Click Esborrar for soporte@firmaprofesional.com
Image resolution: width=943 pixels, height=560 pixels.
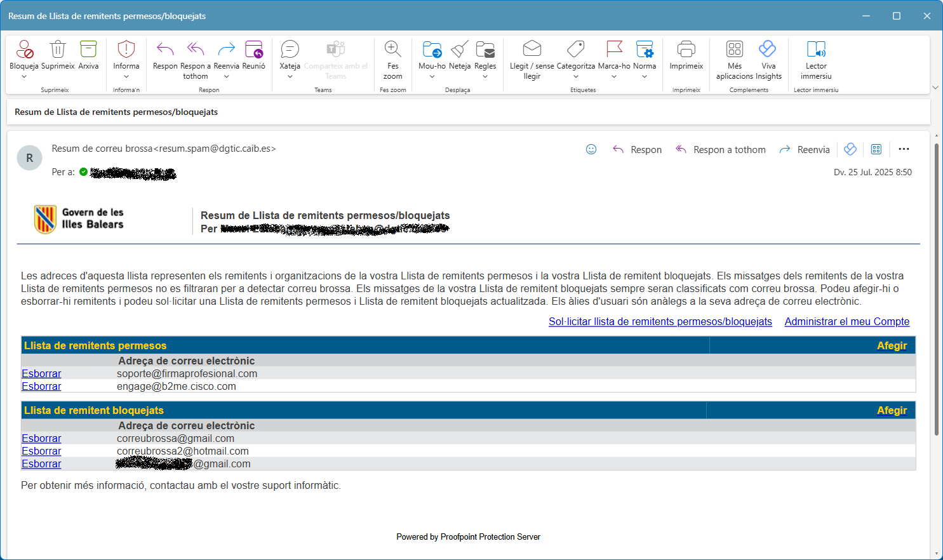coord(41,374)
